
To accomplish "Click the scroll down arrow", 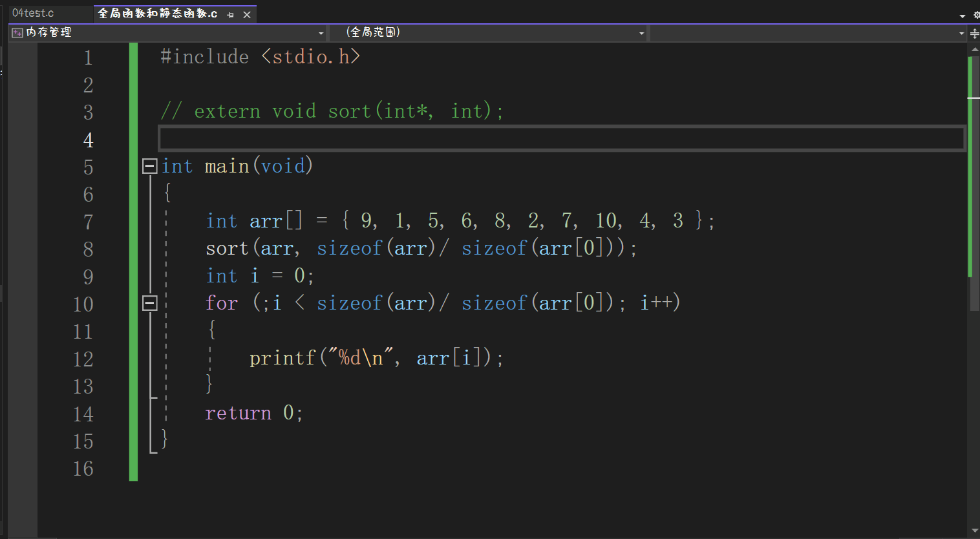I will 974,531.
